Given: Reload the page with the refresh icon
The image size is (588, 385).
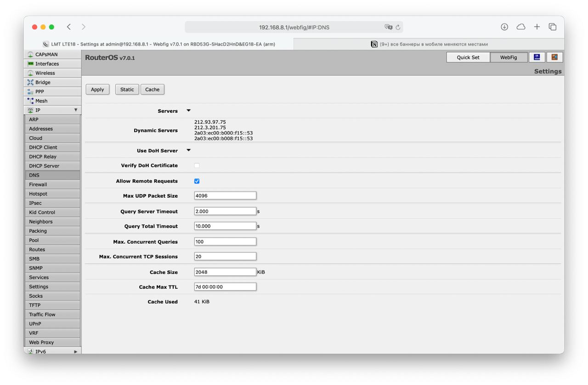Looking at the screenshot, I should coord(398,27).
